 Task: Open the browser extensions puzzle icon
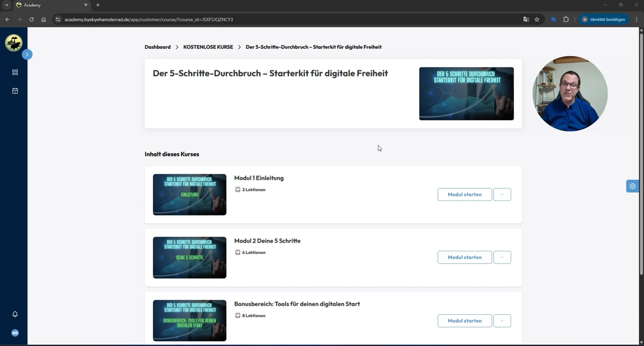pyautogui.click(x=566, y=20)
